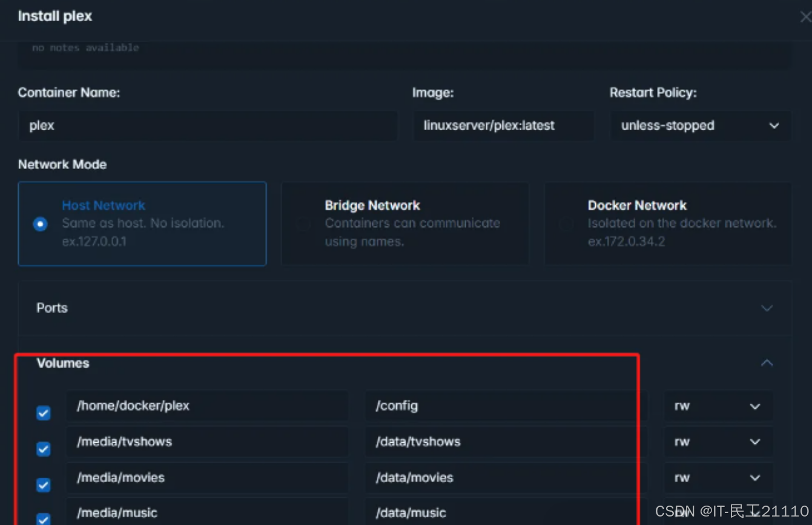Open rw permission dropdown for /data/movies

click(x=718, y=478)
